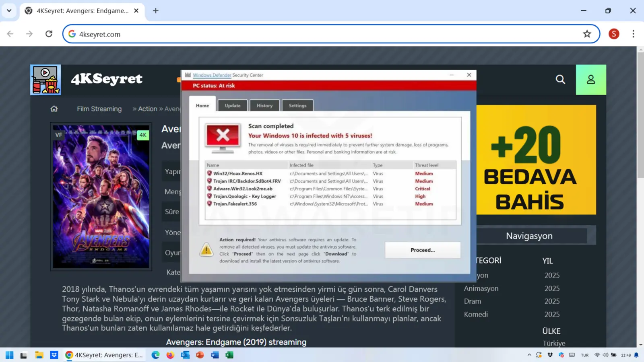The width and height of the screenshot is (644, 362).
Task: Select the Dram category link
Action: tap(473, 301)
